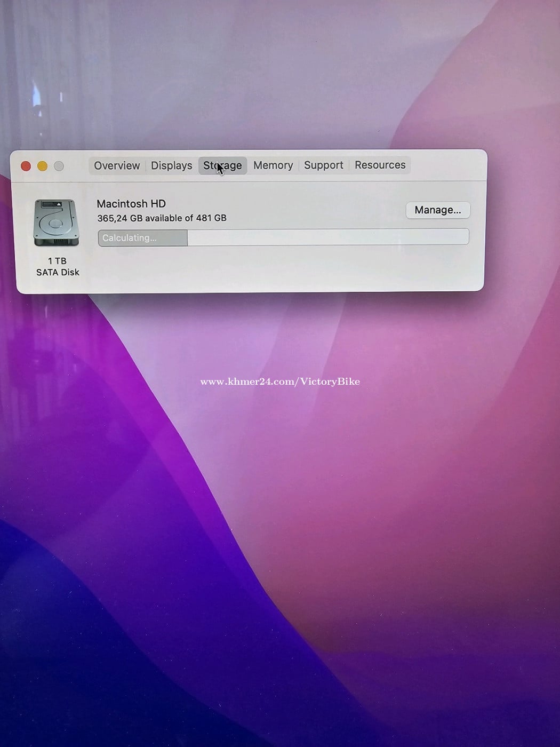Click the gray zoom window button
The width and height of the screenshot is (560, 747).
[59, 166]
